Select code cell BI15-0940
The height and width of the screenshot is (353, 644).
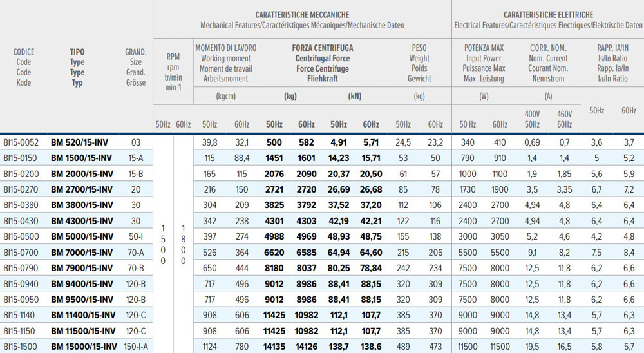point(21,284)
